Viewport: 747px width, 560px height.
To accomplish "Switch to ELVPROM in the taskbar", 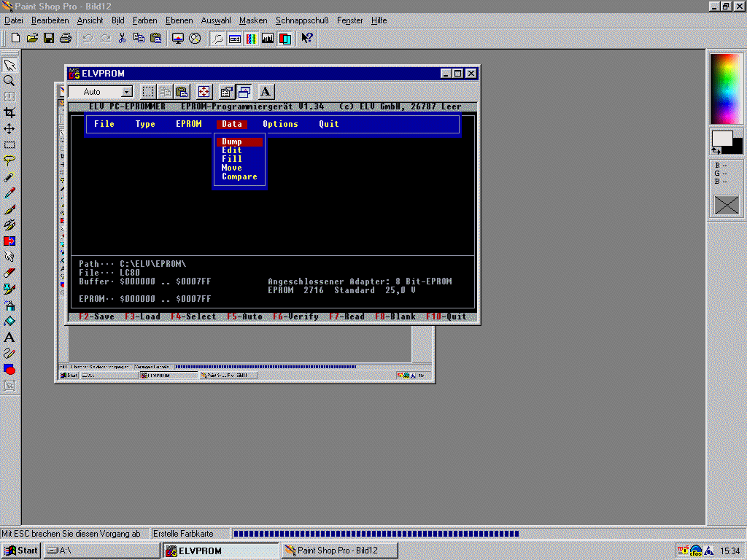I will point(220,551).
